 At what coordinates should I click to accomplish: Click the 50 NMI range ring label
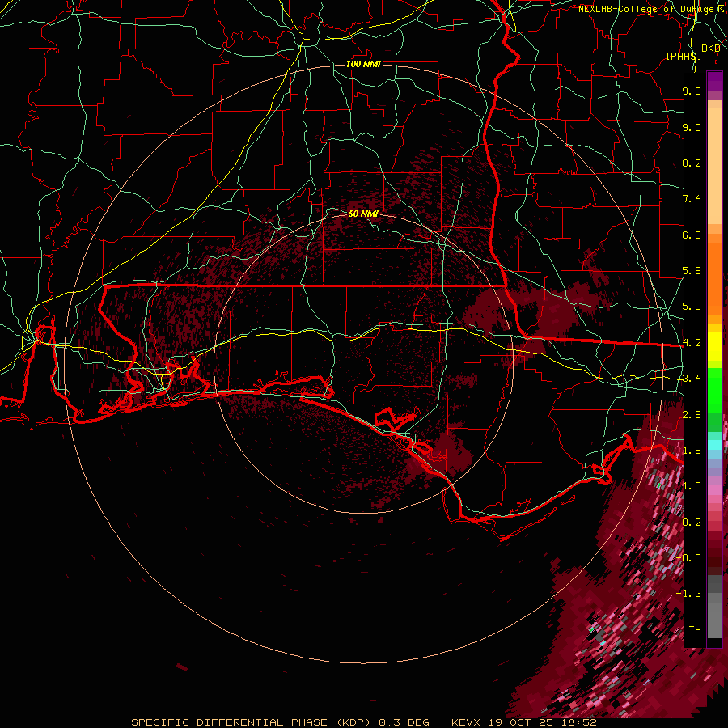[x=363, y=214]
